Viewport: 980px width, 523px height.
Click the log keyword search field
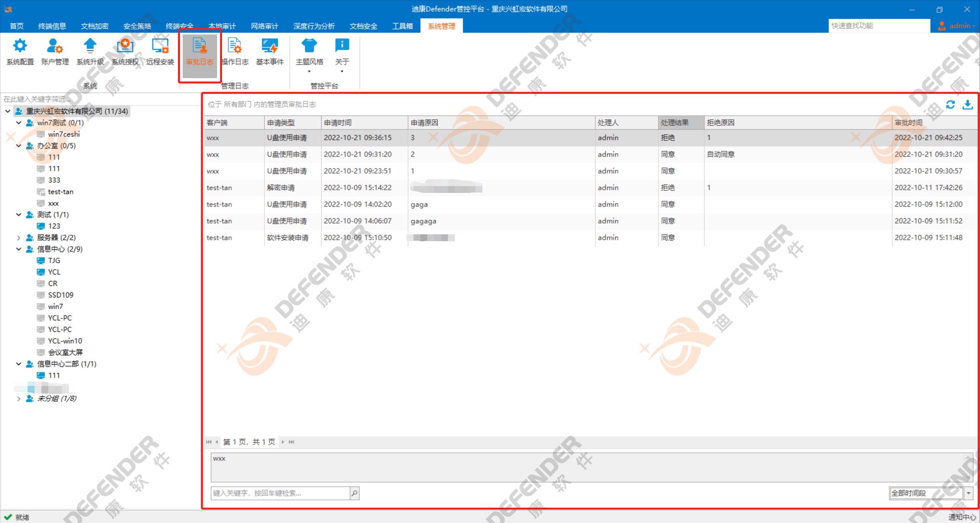(x=280, y=493)
